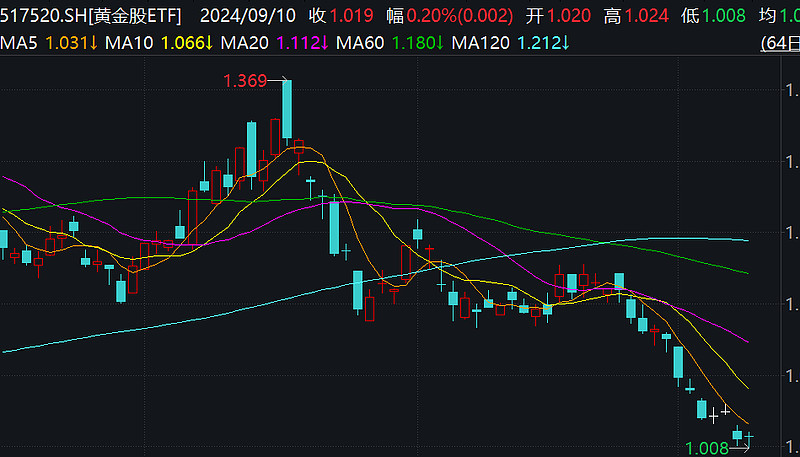Image resolution: width=800 pixels, height=457 pixels.
Task: Select the MA10 1.066 indicator label
Action: [x=159, y=43]
